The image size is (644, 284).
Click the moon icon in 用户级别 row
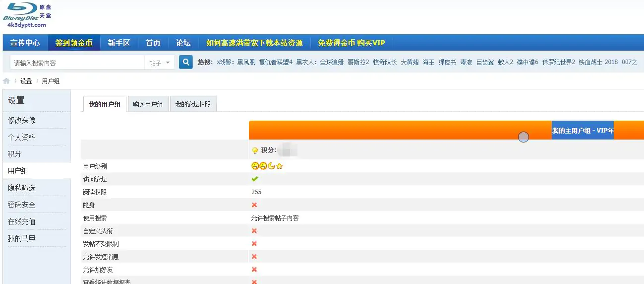271,166
